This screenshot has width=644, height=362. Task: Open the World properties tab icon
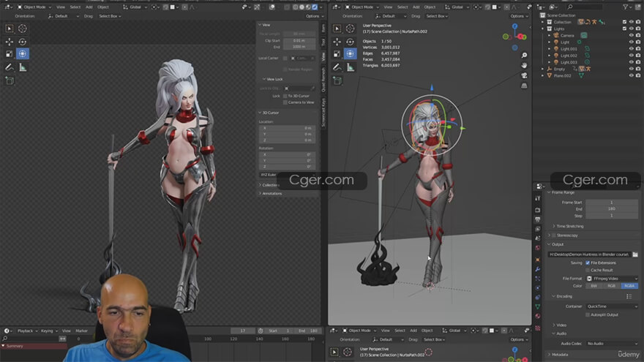[x=538, y=248]
